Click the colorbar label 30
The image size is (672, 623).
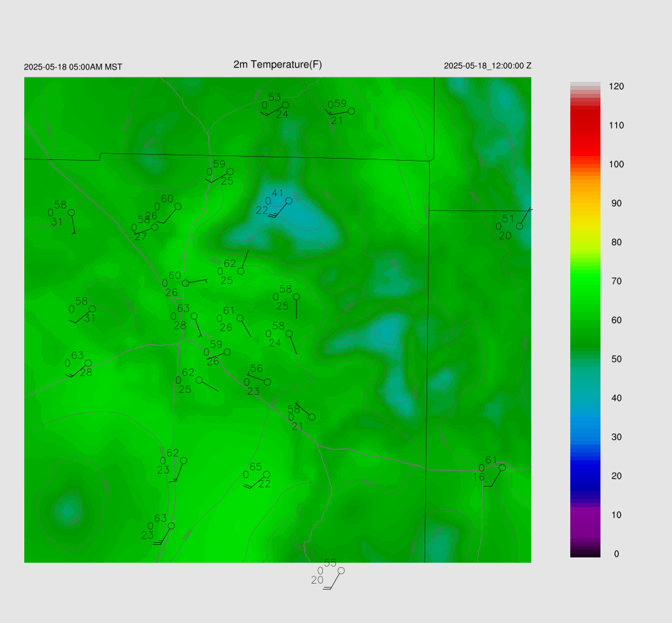(616, 437)
